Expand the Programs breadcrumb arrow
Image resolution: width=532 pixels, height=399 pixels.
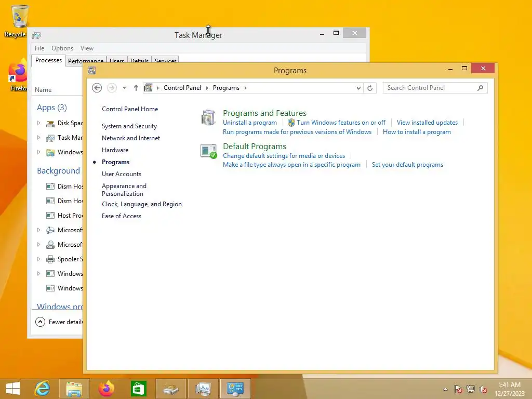[246, 88]
